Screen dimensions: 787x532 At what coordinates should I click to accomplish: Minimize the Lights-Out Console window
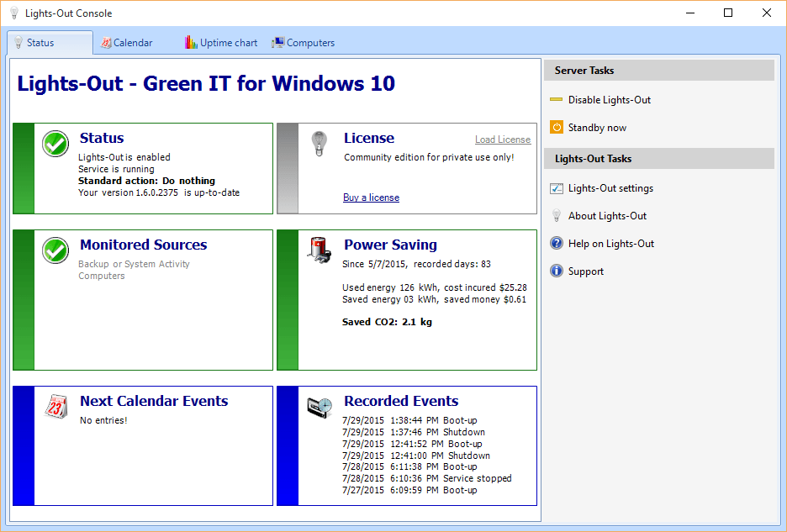click(x=690, y=13)
